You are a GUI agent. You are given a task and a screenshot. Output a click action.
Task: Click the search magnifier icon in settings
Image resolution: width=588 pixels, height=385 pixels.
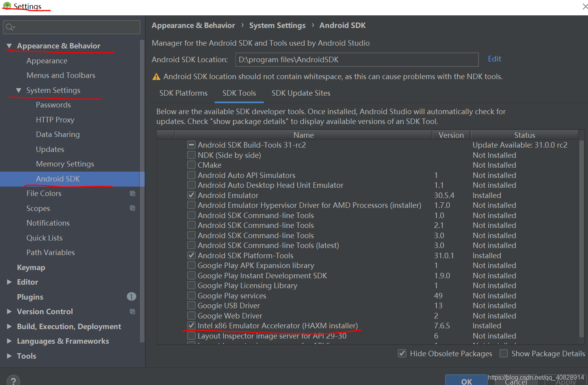10,27
